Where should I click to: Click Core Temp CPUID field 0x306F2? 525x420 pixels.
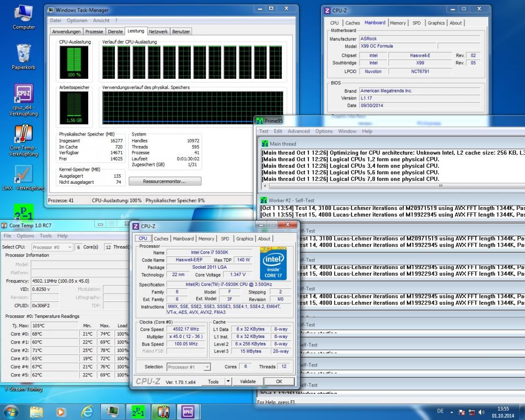pos(45,306)
